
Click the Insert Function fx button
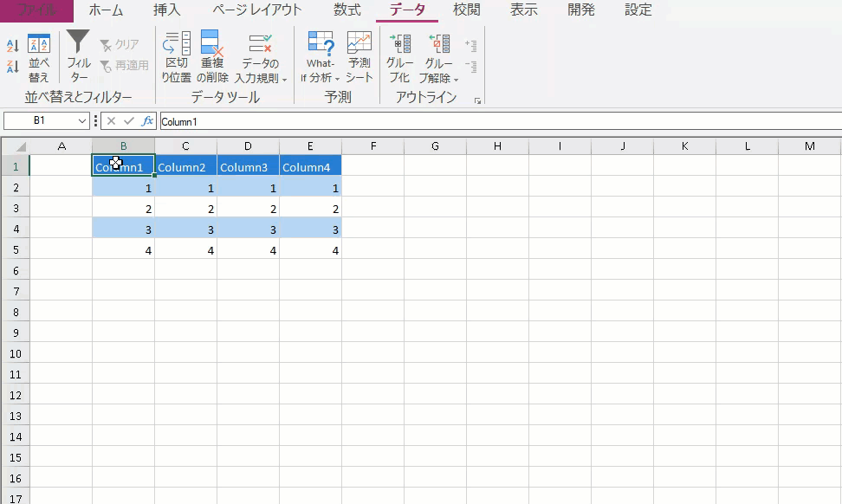pos(147,121)
